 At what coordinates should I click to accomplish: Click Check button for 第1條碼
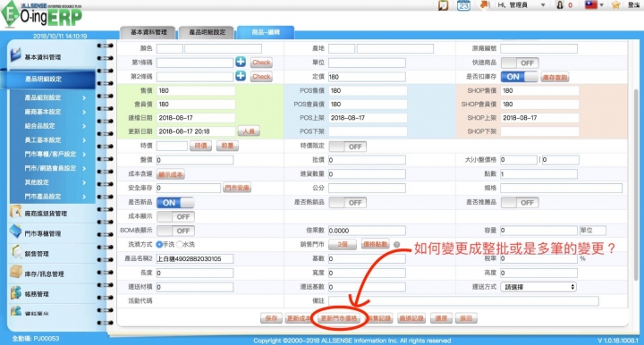click(261, 63)
